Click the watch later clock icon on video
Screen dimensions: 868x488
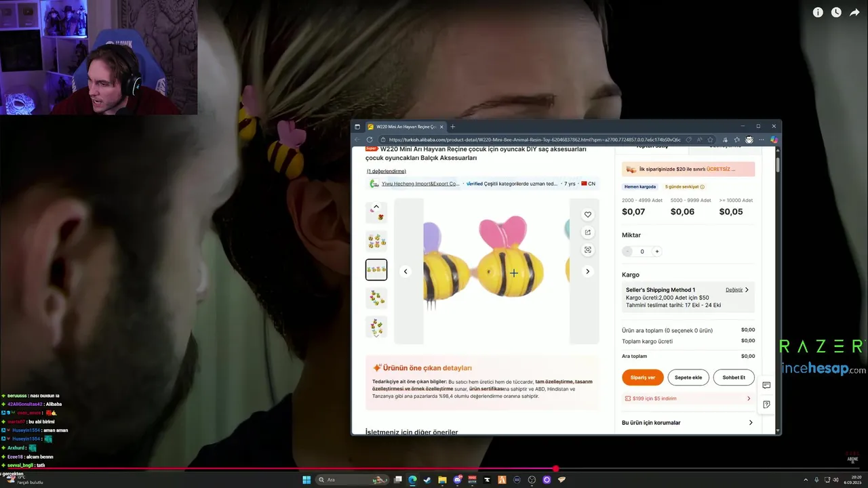[836, 12]
